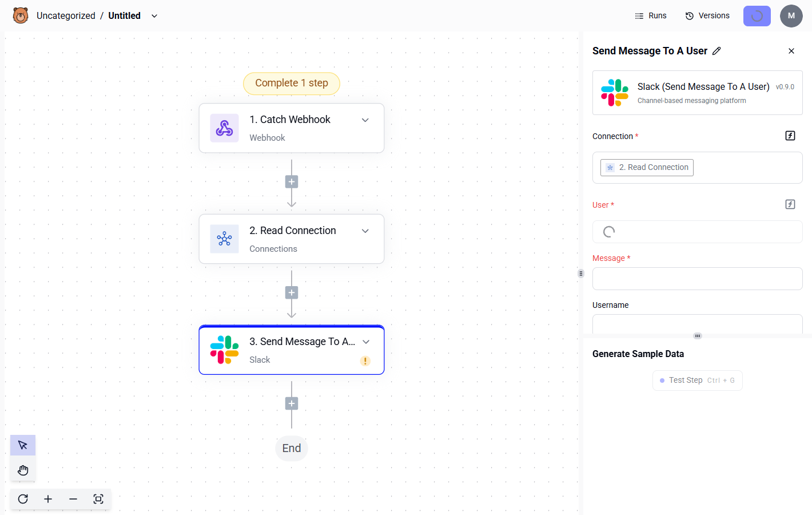Toggle dynamic value mode for Connection field
The image size is (812, 515).
[790, 136]
